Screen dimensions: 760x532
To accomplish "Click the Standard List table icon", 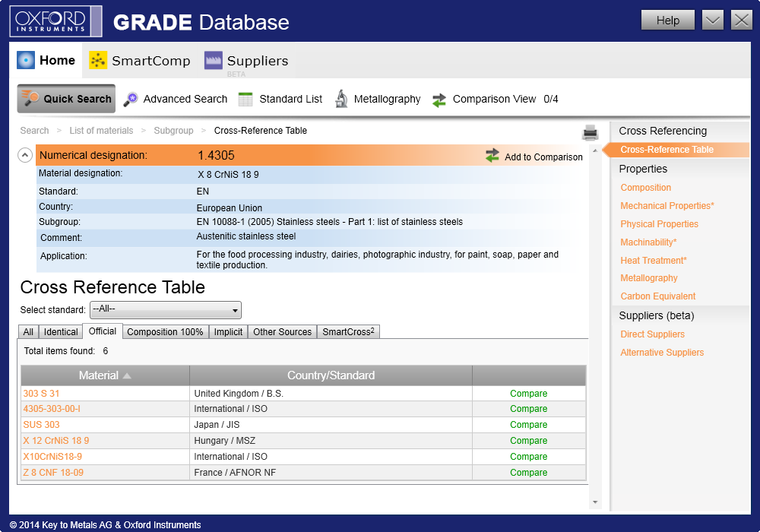I will (x=245, y=99).
